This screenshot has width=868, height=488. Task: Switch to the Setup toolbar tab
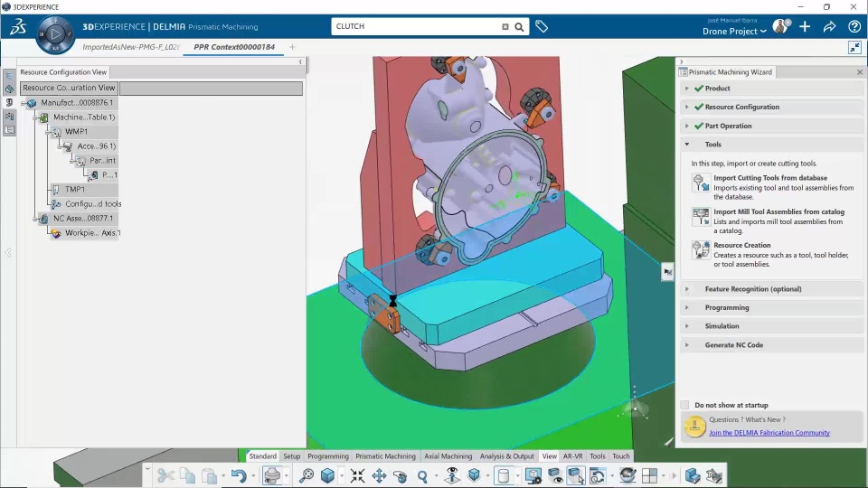point(292,456)
